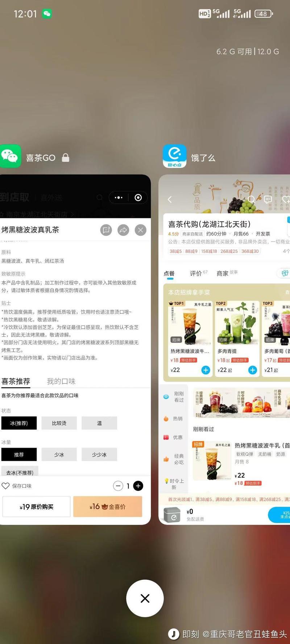This screenshot has width=290, height=644.
Task: Select the 比较烫 state option
Action: point(59,423)
